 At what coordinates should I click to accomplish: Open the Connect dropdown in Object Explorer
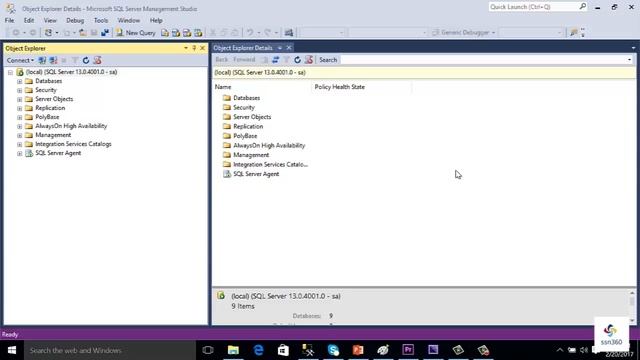click(20, 60)
